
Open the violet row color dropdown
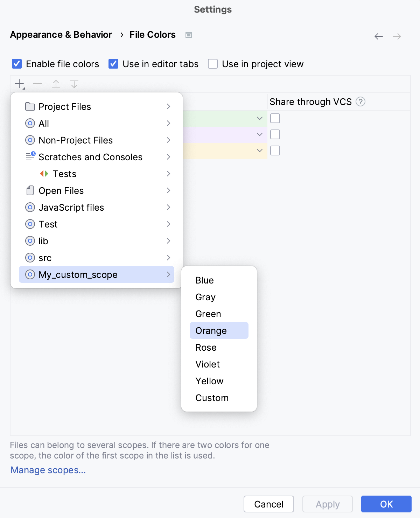(260, 134)
